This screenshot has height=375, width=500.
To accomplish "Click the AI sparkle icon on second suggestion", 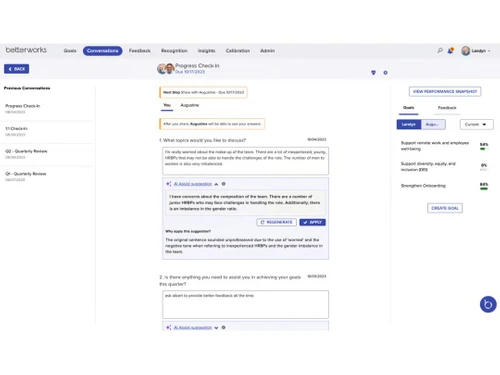I will [x=169, y=327].
